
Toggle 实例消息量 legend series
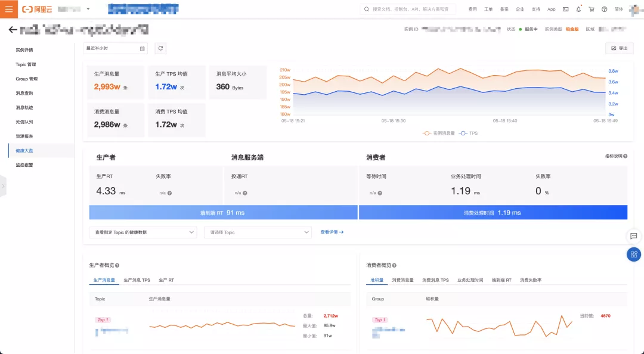[x=439, y=133]
